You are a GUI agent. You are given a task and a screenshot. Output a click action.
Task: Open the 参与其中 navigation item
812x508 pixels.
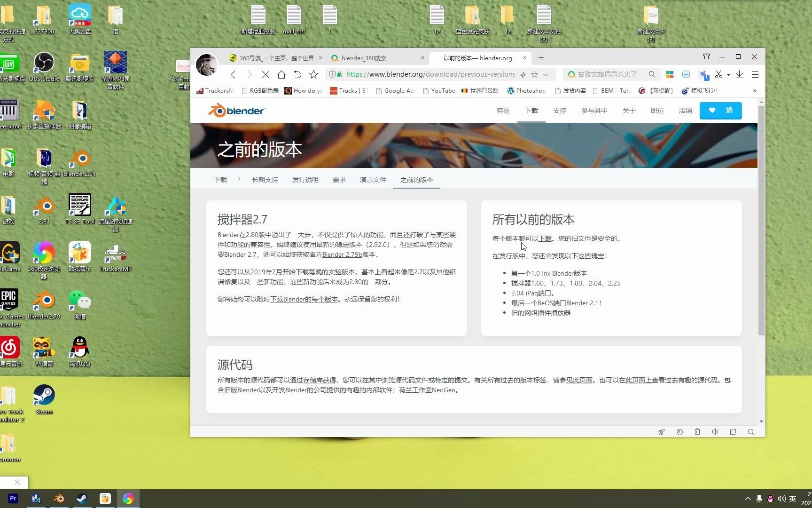(x=594, y=111)
